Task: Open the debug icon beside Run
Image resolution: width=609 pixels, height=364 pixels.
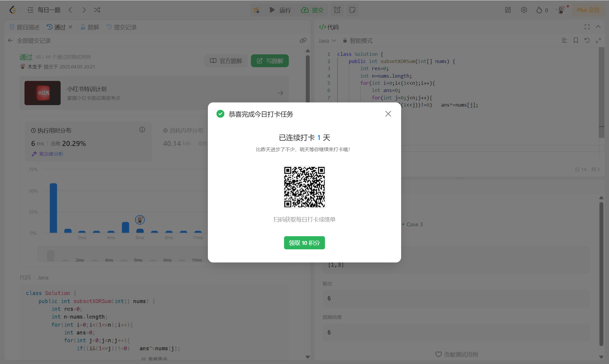Action: [x=256, y=10]
